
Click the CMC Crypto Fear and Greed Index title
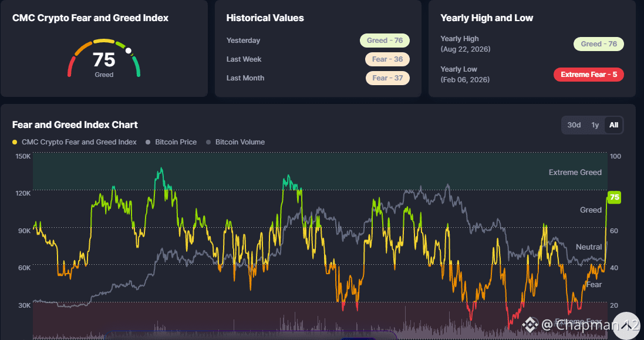(x=90, y=18)
